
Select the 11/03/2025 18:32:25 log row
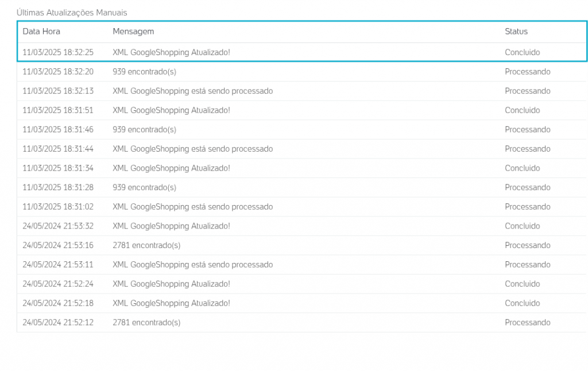pyautogui.click(x=302, y=52)
